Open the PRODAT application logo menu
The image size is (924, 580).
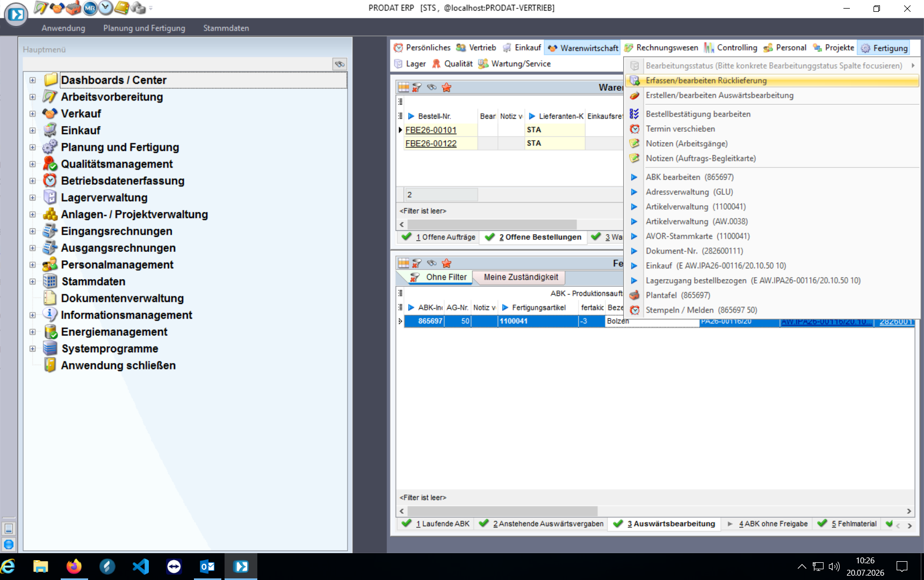point(16,15)
